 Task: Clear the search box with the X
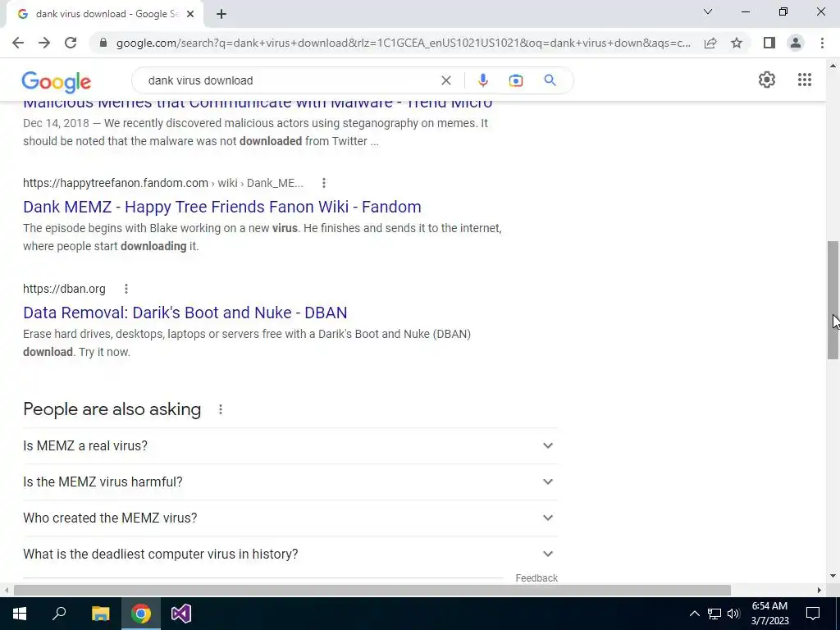pos(445,80)
